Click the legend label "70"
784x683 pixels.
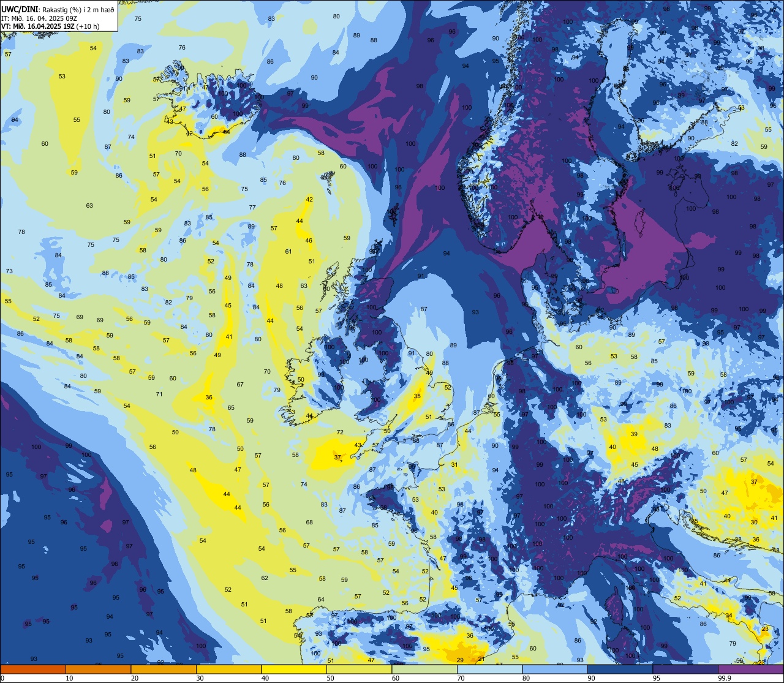coord(461,678)
